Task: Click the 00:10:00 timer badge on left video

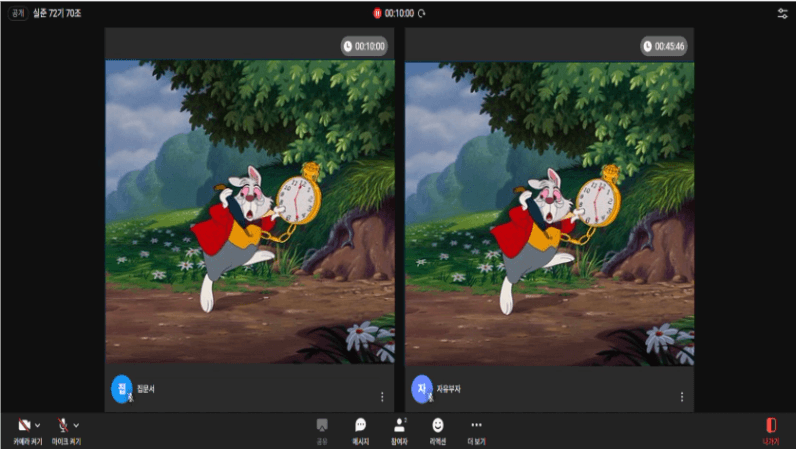Action: coord(364,46)
